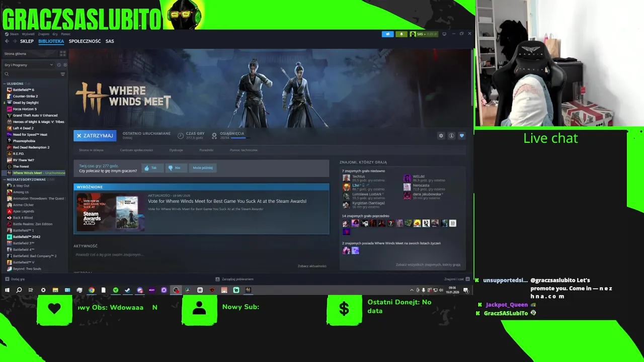Show ready-to-play games only icon
644x362 pixels.
[x=65, y=65]
